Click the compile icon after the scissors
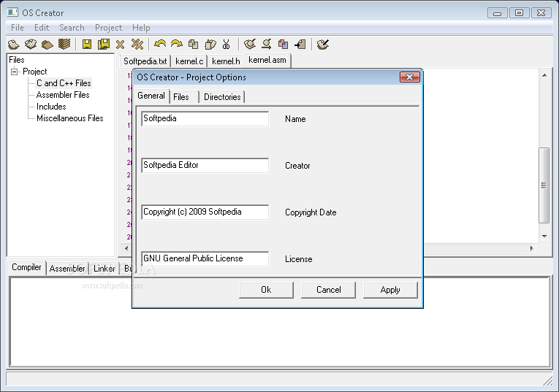Screen dimensions: 559x392 pos(250,45)
